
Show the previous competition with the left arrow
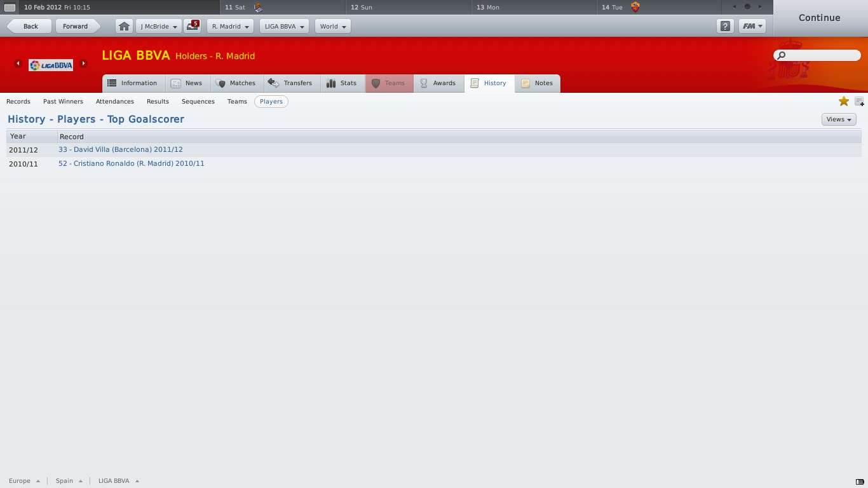click(x=18, y=64)
